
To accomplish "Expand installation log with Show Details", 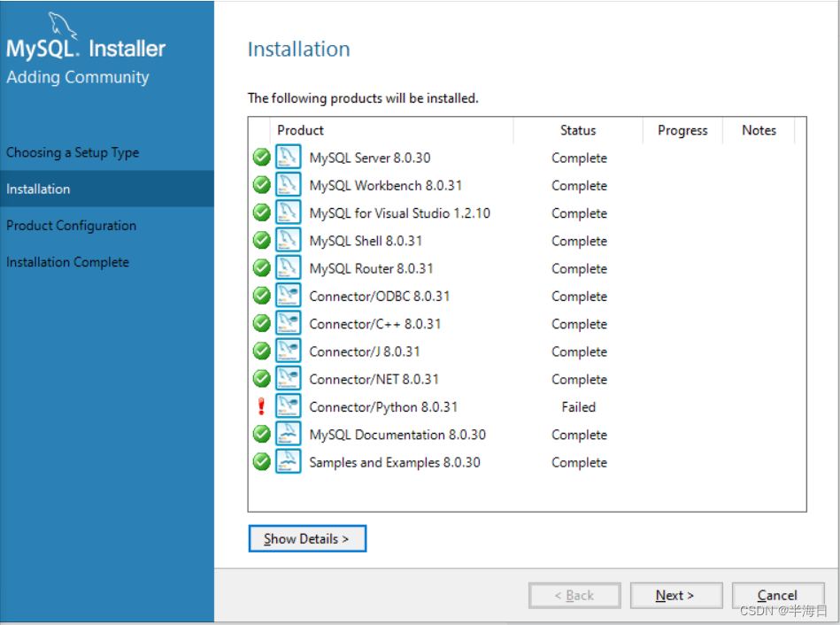I will [307, 538].
